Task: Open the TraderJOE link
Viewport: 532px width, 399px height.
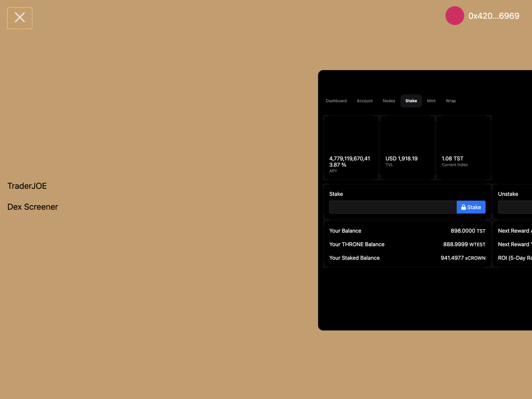Action: pyautogui.click(x=27, y=186)
